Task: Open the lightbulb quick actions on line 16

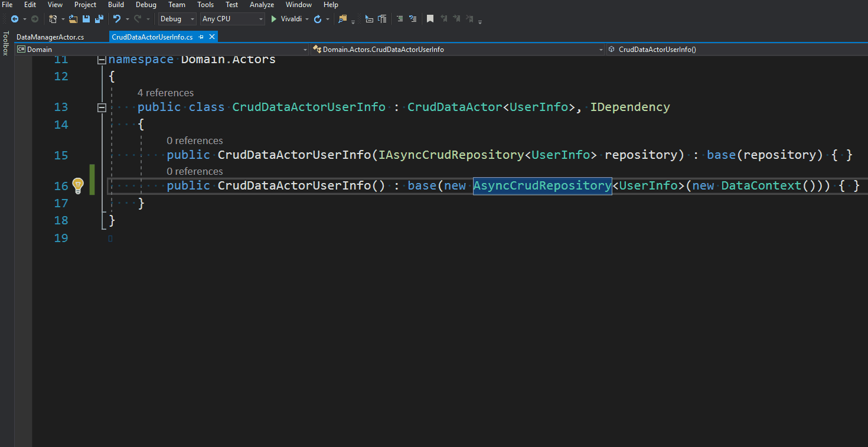Action: coord(78,185)
